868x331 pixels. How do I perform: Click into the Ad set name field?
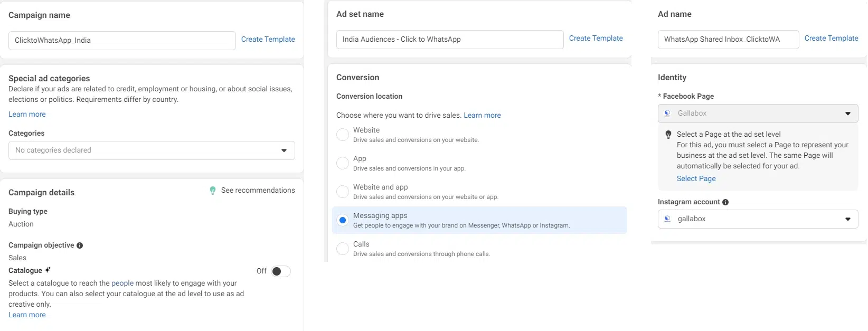[x=450, y=40]
